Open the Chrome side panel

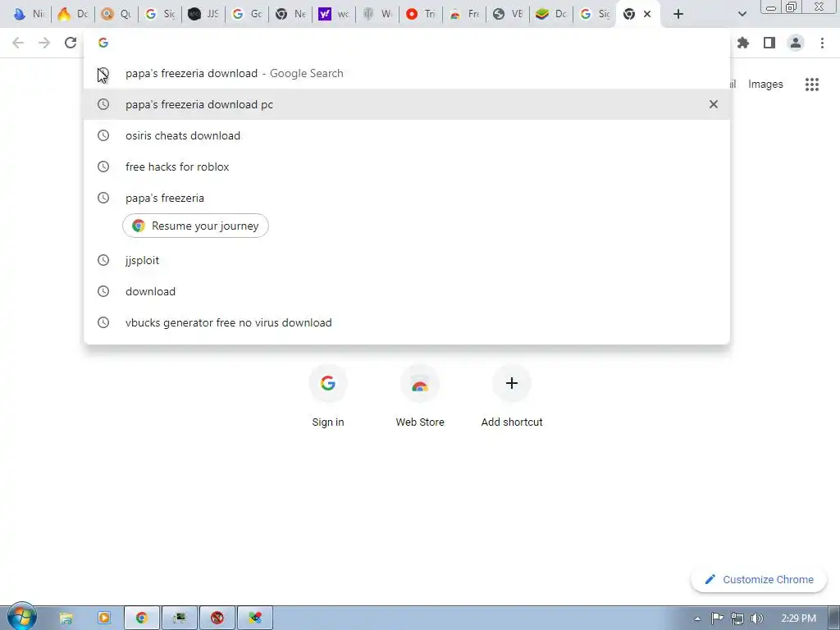point(769,43)
